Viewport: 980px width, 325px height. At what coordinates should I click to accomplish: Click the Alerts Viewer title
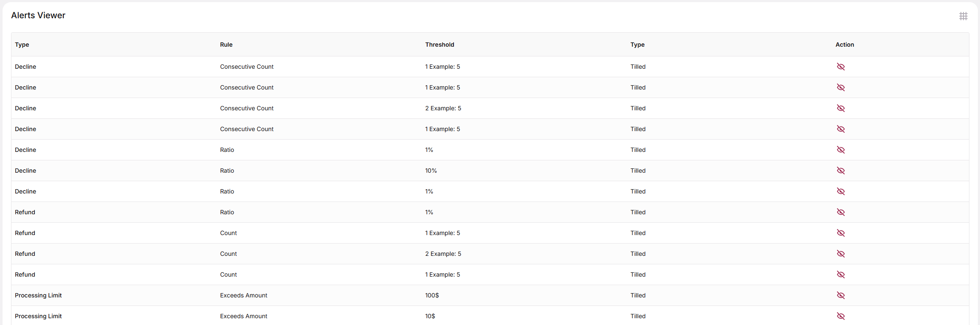(x=38, y=15)
